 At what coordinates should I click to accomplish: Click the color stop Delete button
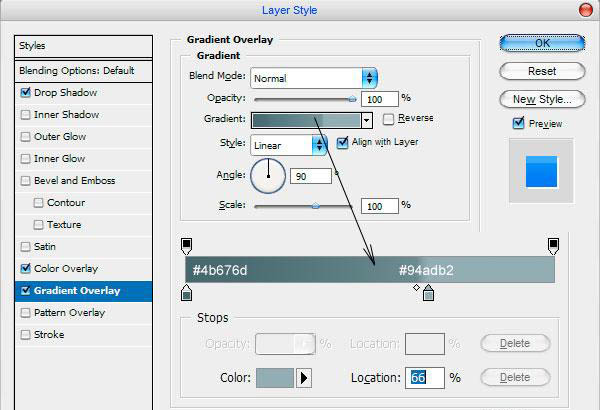pyautogui.click(x=515, y=377)
